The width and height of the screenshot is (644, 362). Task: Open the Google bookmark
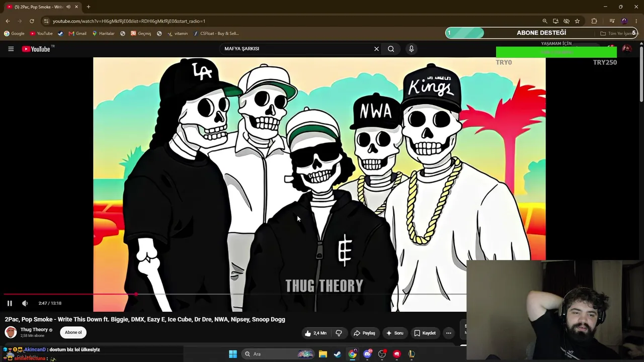14,34
